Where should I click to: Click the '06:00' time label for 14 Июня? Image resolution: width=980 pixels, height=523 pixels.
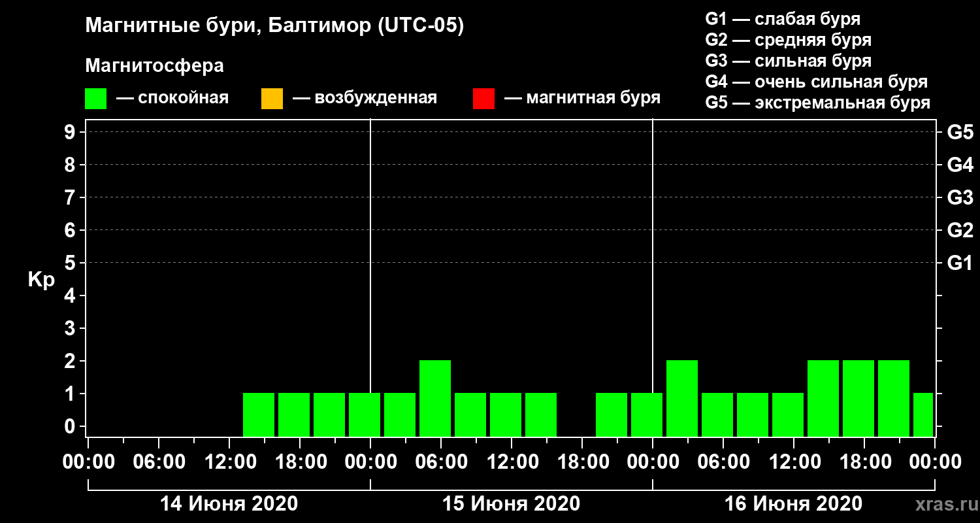coord(158,462)
